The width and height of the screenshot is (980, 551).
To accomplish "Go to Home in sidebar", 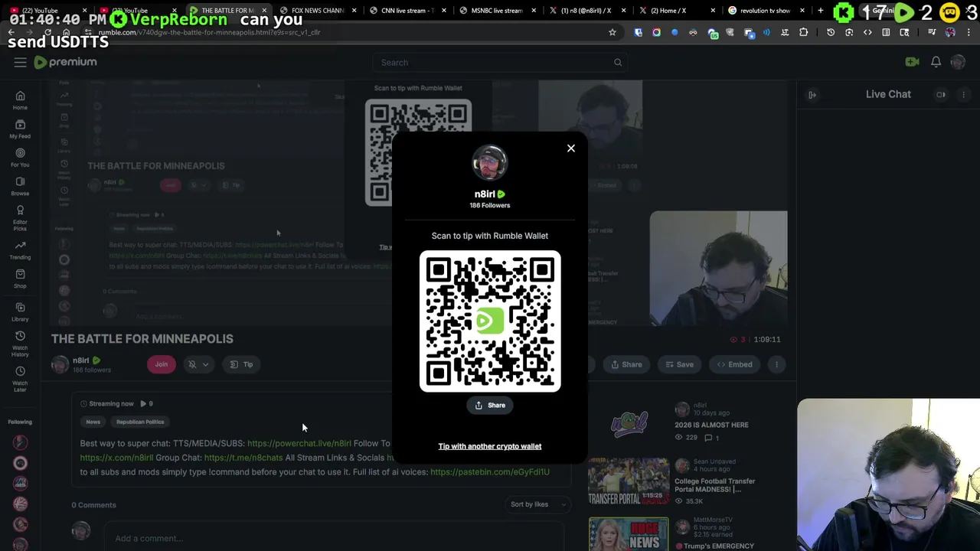I will (20, 100).
